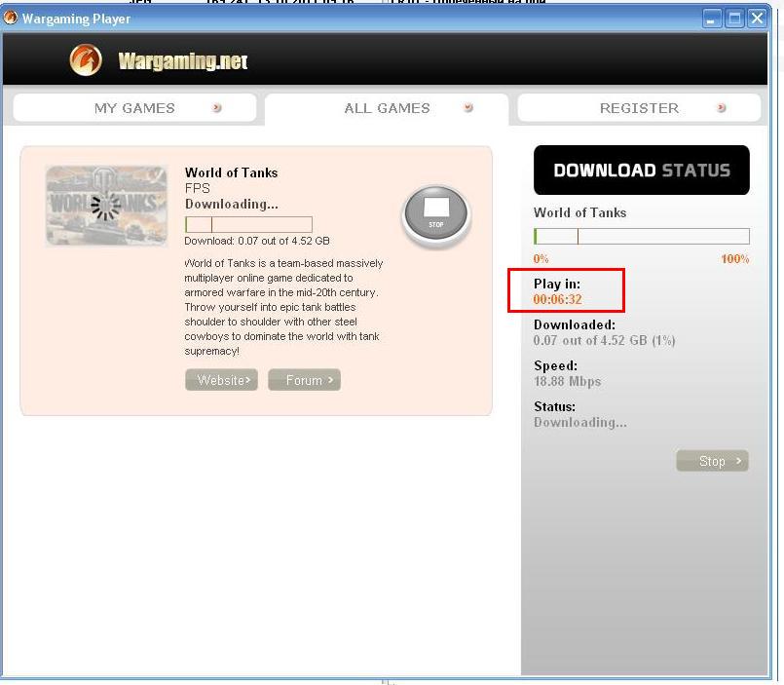
Task: Click the speed value 18.88 Mbps
Action: point(568,381)
